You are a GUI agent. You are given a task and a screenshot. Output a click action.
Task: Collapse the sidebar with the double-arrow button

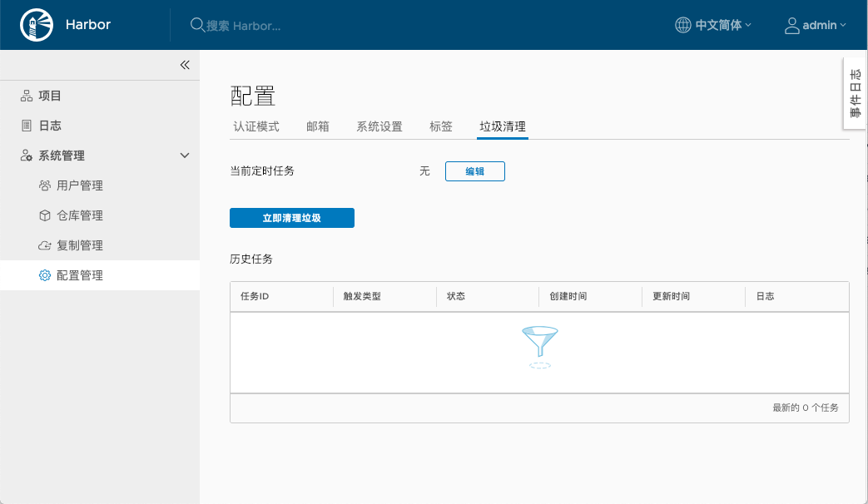184,64
